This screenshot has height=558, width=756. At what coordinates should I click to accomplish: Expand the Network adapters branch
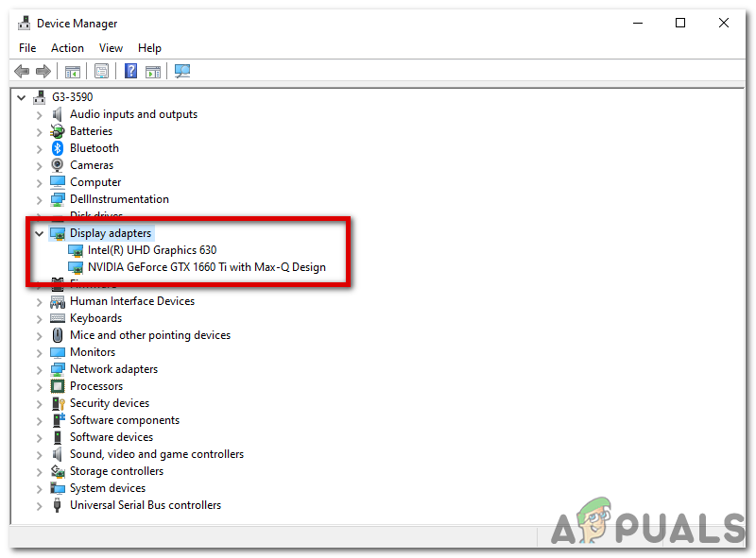coord(40,368)
